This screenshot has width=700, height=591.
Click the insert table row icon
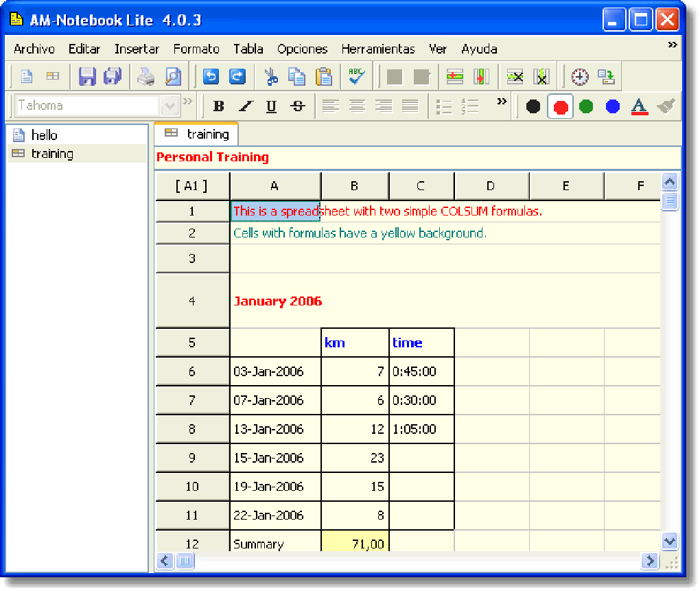point(455,76)
